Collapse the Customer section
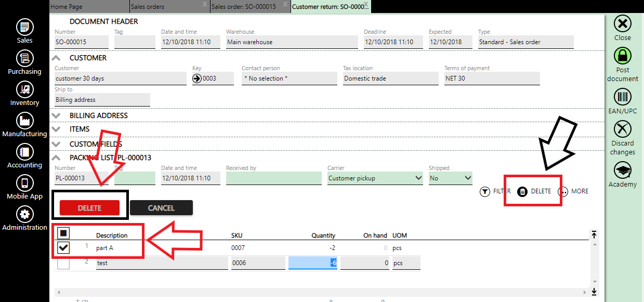The width and height of the screenshot is (644, 302). pyautogui.click(x=57, y=58)
